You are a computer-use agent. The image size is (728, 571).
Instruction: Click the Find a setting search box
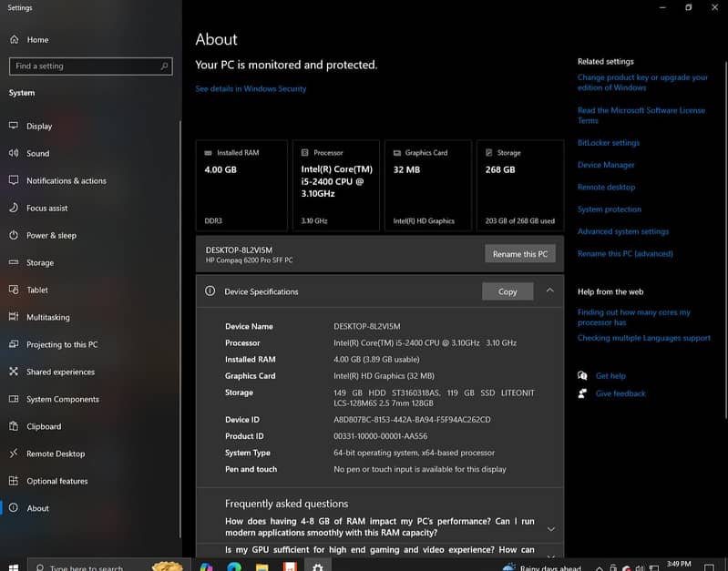pos(89,66)
